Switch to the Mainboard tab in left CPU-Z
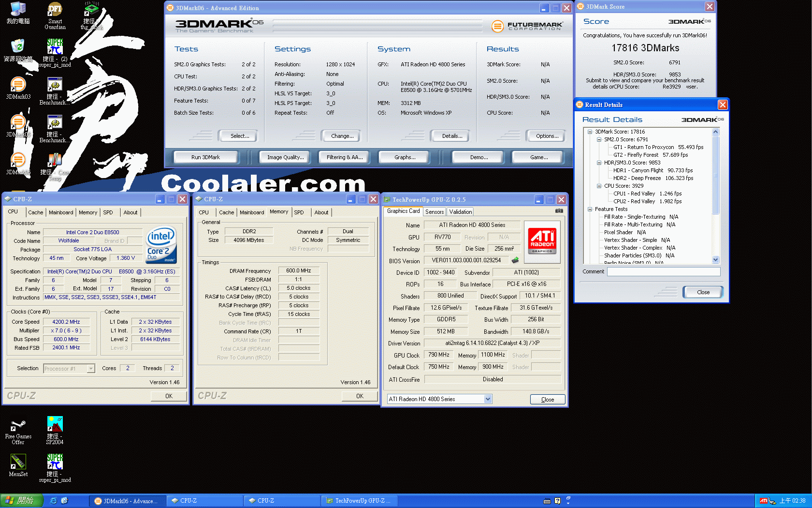 pyautogui.click(x=61, y=212)
